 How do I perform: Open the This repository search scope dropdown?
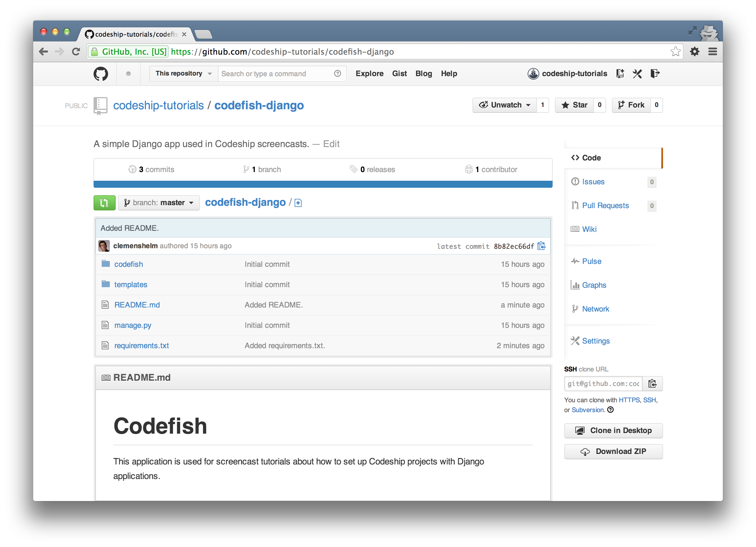click(183, 74)
